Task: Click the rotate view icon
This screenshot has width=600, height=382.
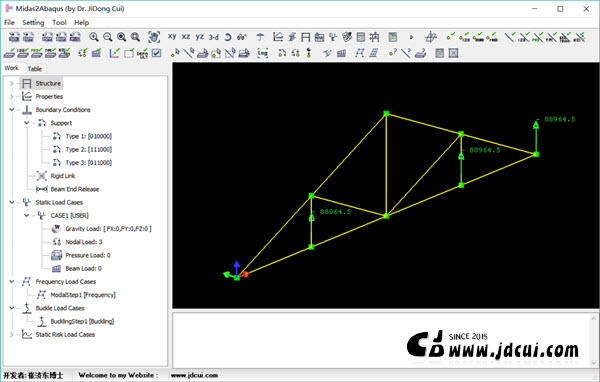Action: pos(228,37)
